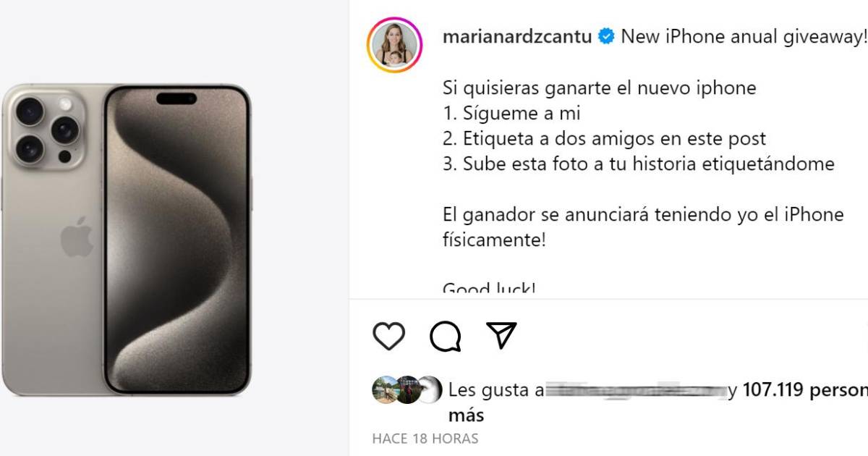The image size is (868, 456).
Task: Like the post with the heart icon
Action: pos(389,337)
